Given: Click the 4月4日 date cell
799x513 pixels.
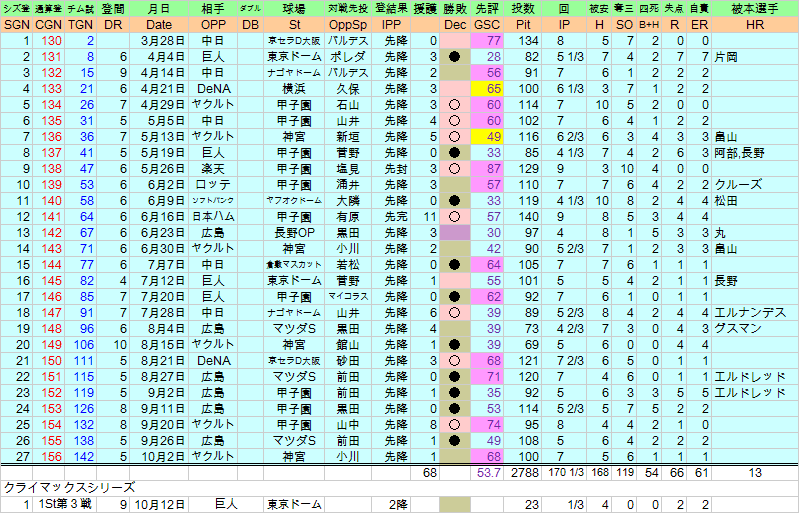Looking at the screenshot, I should pos(158,57).
